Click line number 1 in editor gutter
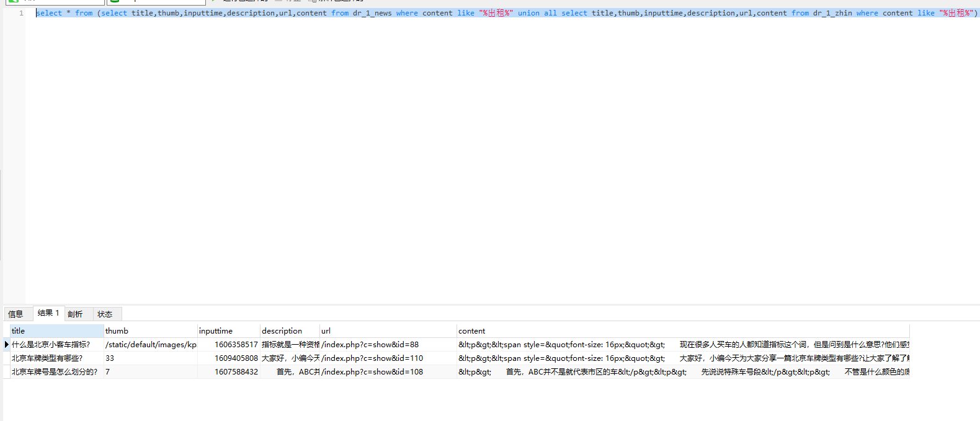The image size is (980, 421). point(21,13)
